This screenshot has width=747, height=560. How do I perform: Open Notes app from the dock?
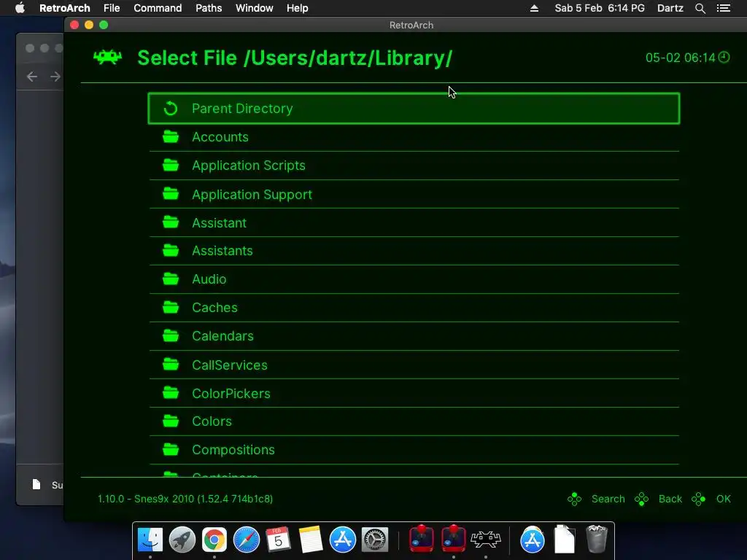click(311, 540)
